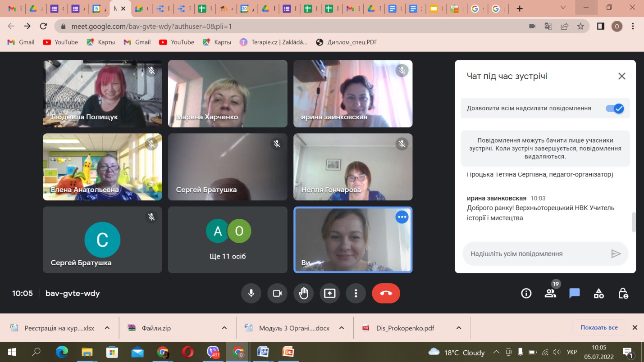Go back in browser history
This screenshot has width=644, height=362.
pos(11,26)
